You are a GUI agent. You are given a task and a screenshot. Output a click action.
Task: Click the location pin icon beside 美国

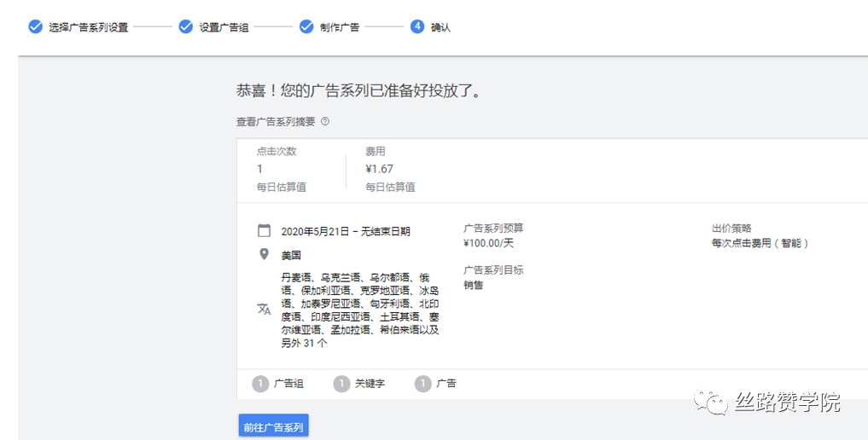coord(264,254)
